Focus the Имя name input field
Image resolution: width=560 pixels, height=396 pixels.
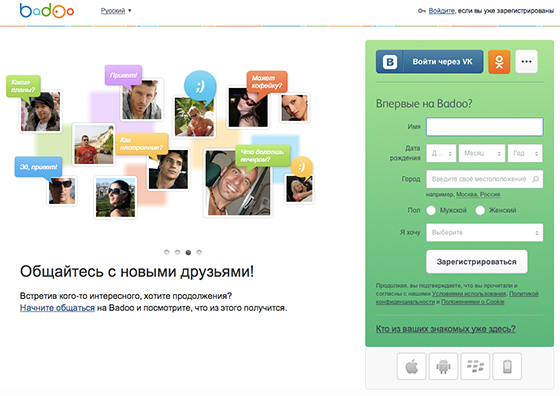coord(485,127)
